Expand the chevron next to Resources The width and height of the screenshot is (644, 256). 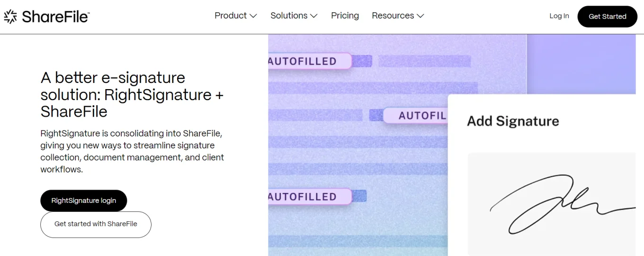(420, 16)
